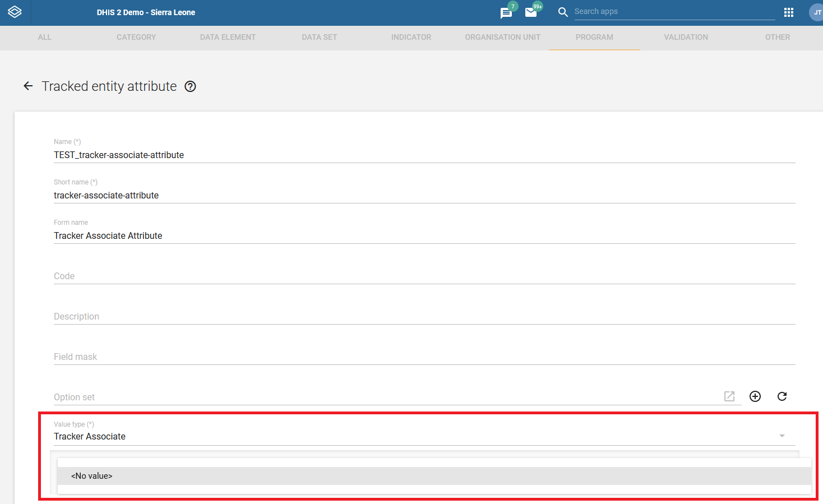The image size is (823, 504).
Task: Refresh the option set list
Action: [x=782, y=396]
